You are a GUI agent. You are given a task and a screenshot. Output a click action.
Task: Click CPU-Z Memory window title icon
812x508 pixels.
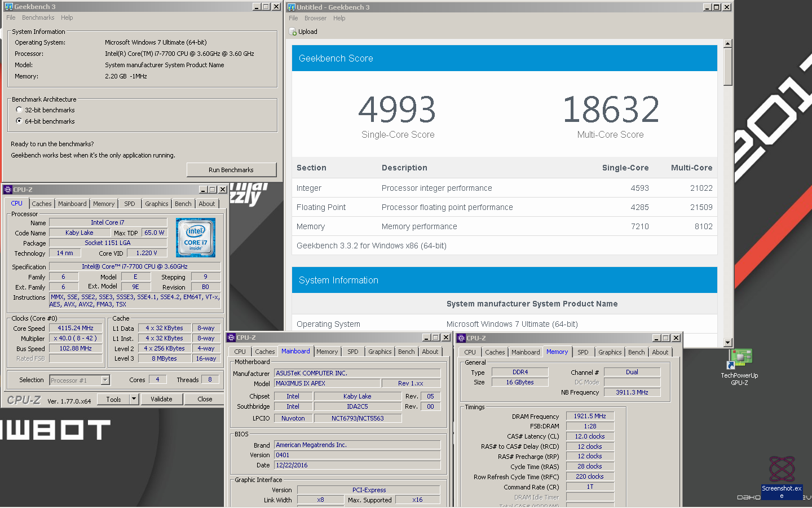click(461, 338)
